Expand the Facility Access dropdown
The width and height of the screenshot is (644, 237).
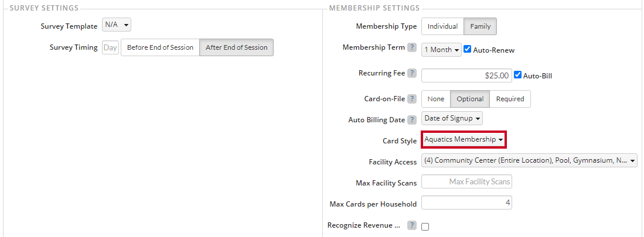(529, 161)
